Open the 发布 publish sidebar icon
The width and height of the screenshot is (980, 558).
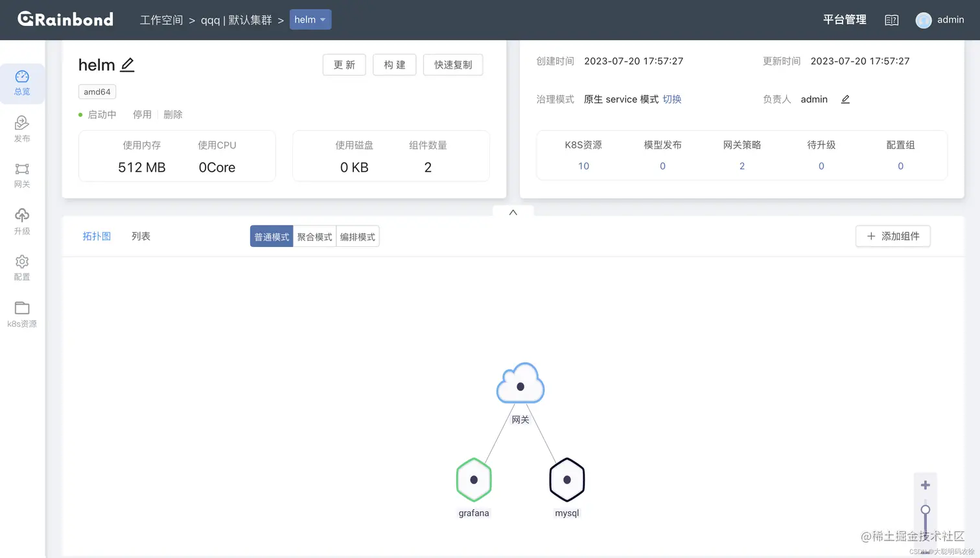[x=22, y=129]
